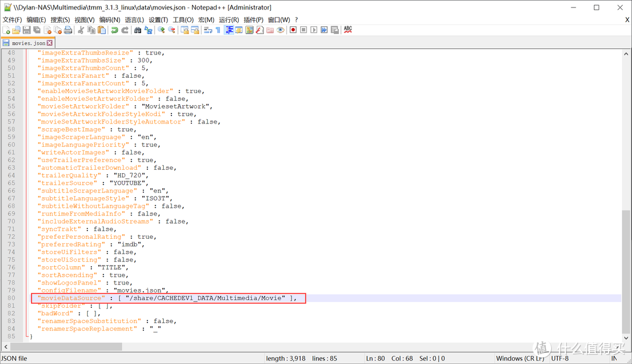
Task: Click the "movieDataSource" key text
Action: click(x=71, y=298)
